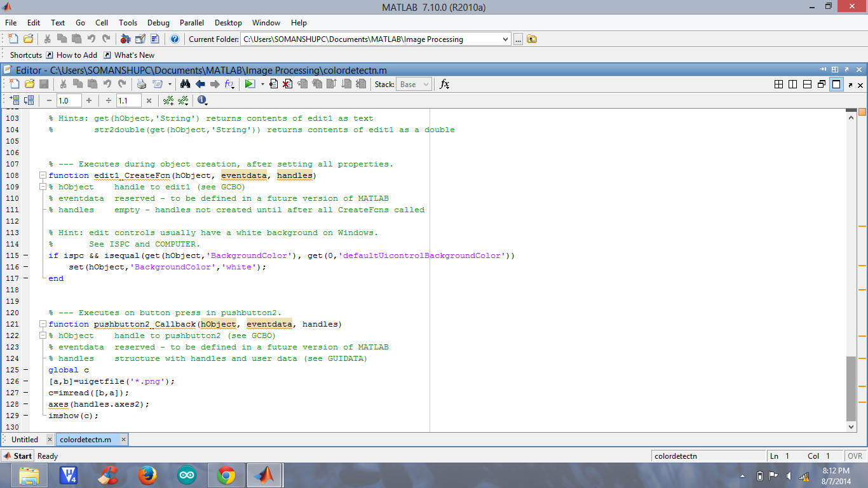Open the fx function browser
The height and width of the screenshot is (488, 868).
[445, 84]
